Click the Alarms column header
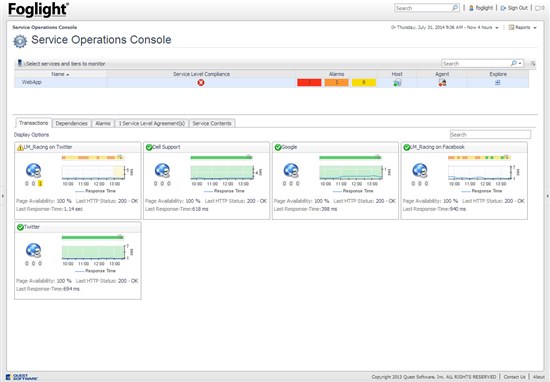Viewport: 550px width, 382px height. pos(336,74)
